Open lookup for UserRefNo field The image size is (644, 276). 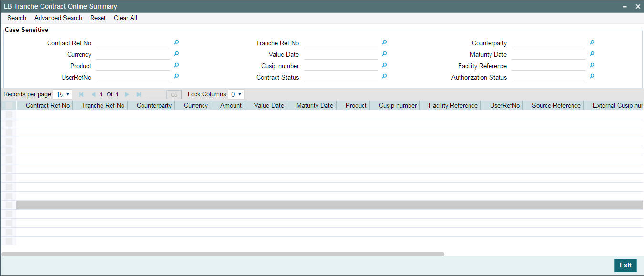pos(176,76)
